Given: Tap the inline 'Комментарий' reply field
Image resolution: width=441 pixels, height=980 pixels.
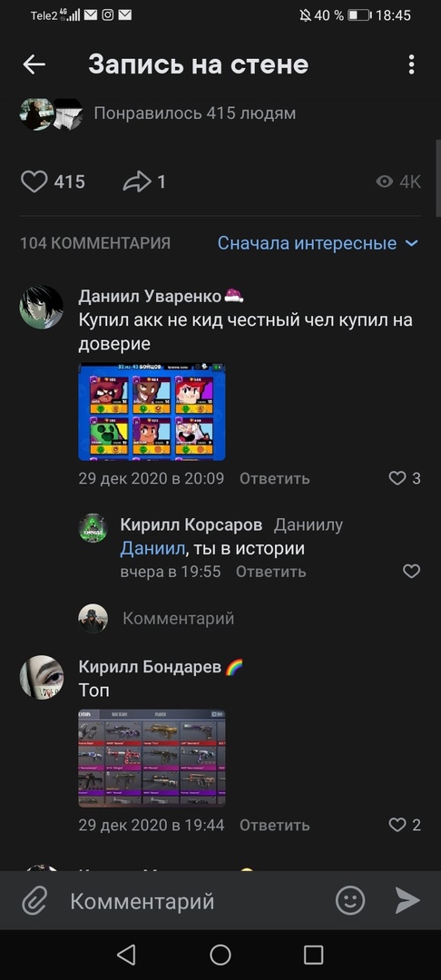Looking at the screenshot, I should click(178, 619).
